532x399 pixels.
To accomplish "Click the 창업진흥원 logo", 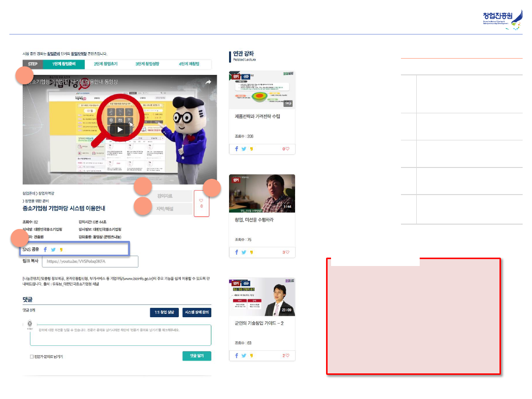I will click(x=502, y=20).
